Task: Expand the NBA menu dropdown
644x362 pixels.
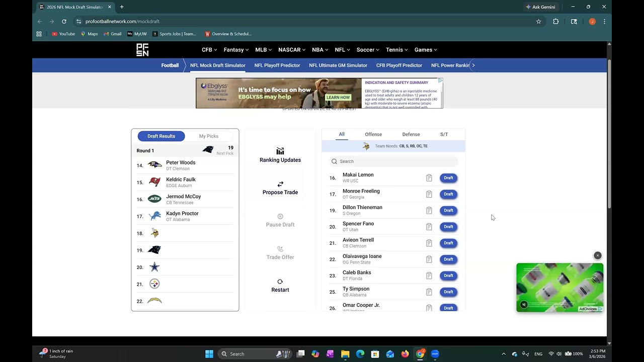Action: [x=320, y=50]
